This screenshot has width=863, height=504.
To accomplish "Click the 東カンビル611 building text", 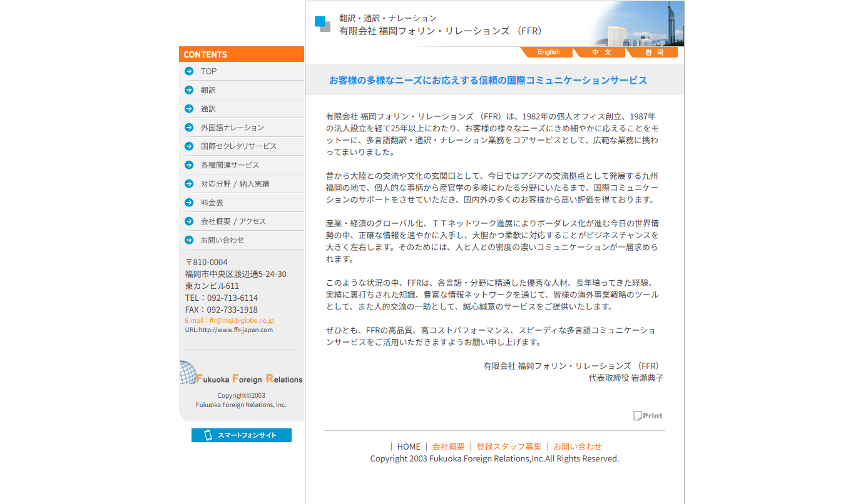I will (212, 286).
